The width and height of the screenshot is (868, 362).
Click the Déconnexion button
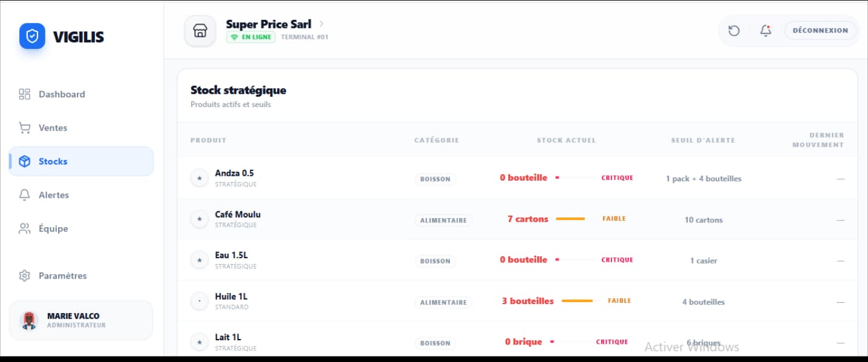click(820, 30)
